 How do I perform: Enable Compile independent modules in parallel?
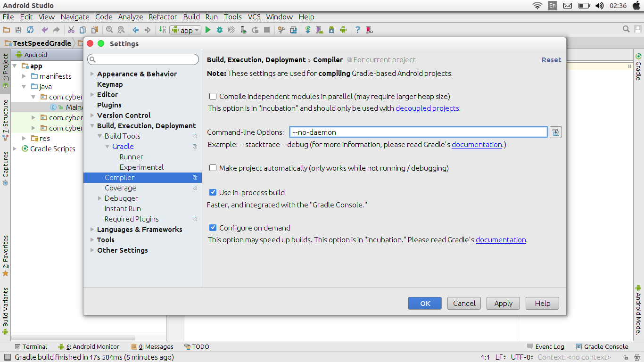click(213, 96)
